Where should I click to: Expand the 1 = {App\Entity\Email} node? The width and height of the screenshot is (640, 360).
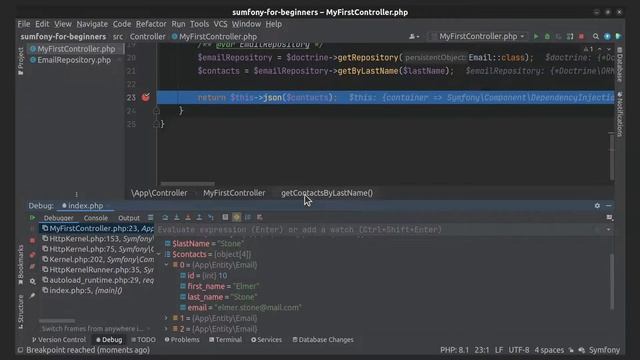[167, 318]
